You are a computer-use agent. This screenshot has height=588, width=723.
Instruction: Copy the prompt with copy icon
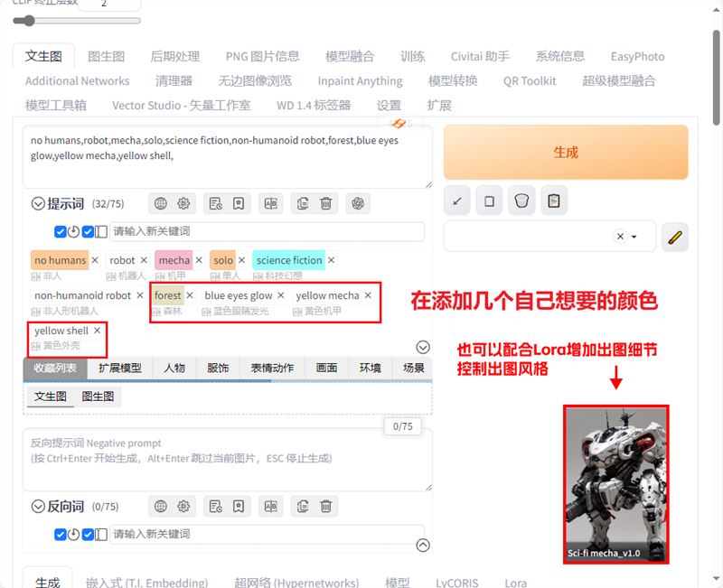(x=303, y=203)
